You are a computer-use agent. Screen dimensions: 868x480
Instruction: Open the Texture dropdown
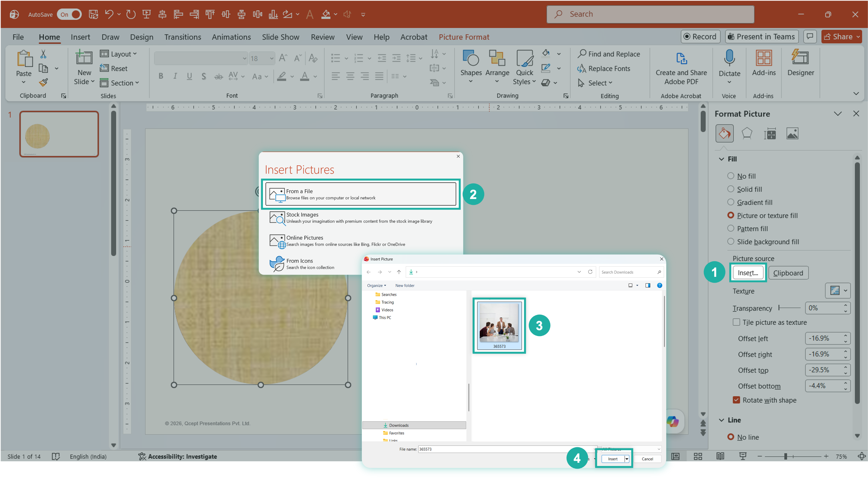click(x=838, y=290)
